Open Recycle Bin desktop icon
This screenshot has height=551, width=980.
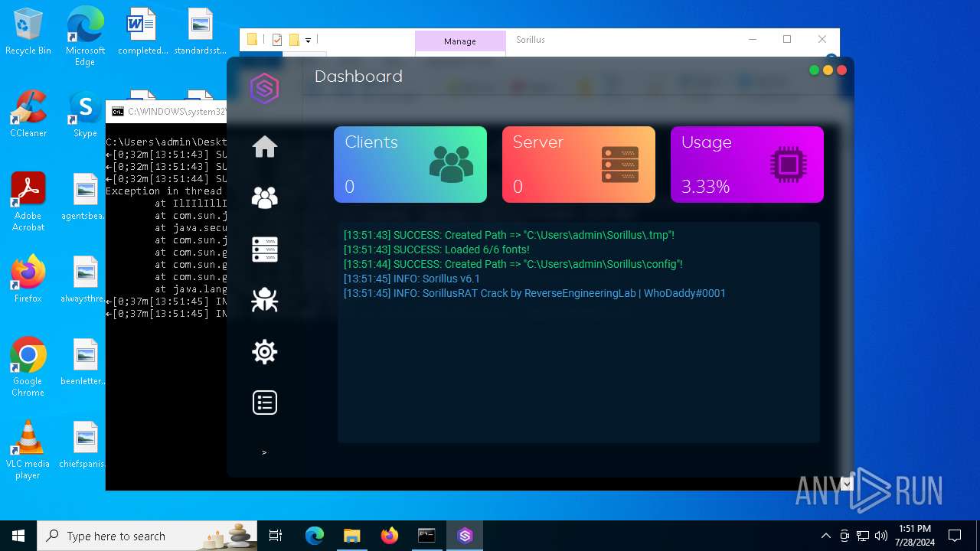28,32
